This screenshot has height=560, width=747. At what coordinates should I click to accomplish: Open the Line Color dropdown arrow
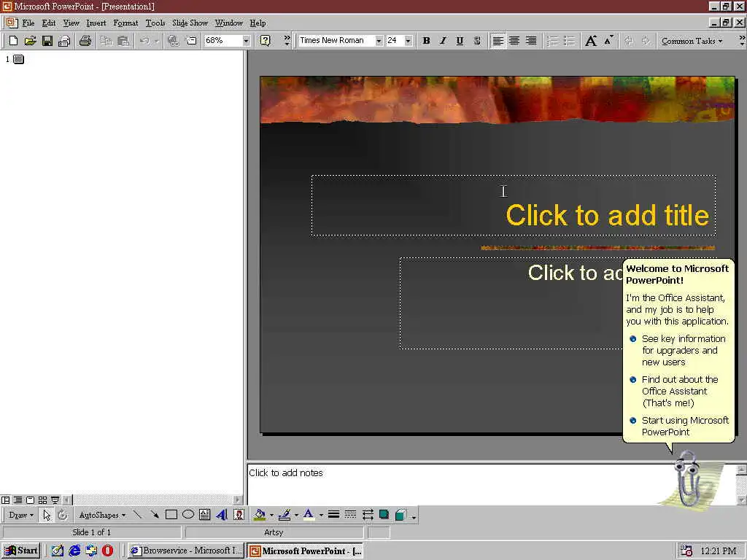click(296, 515)
